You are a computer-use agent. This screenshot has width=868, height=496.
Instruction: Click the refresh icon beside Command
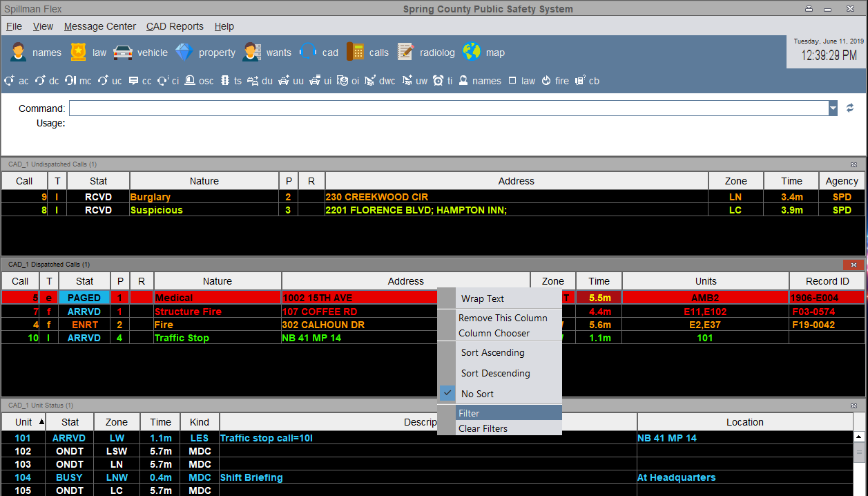tap(850, 108)
